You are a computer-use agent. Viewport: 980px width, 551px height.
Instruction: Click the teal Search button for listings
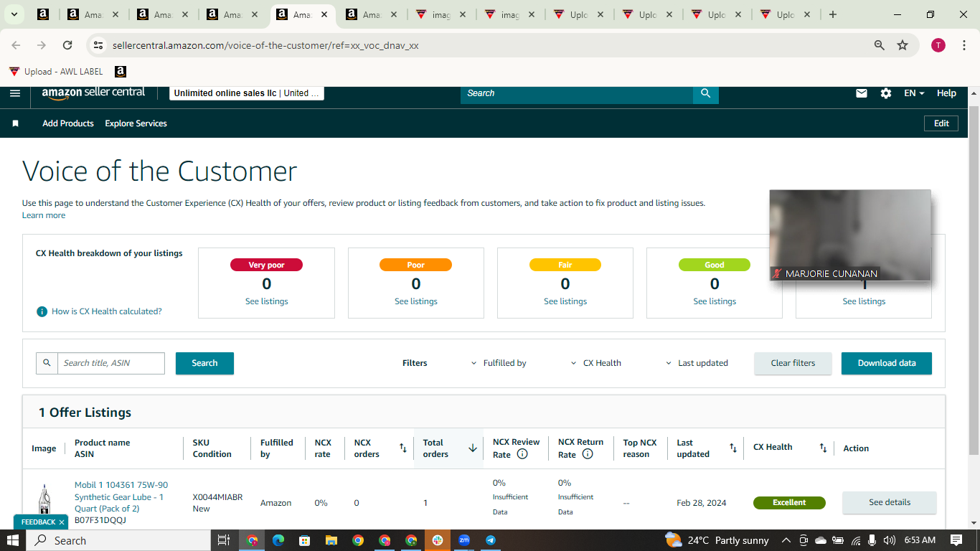coord(204,363)
